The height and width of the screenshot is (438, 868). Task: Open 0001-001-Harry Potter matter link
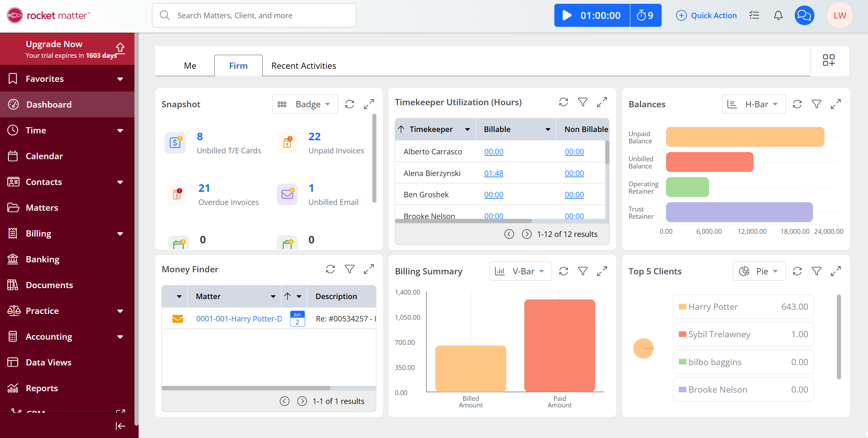pyautogui.click(x=239, y=319)
